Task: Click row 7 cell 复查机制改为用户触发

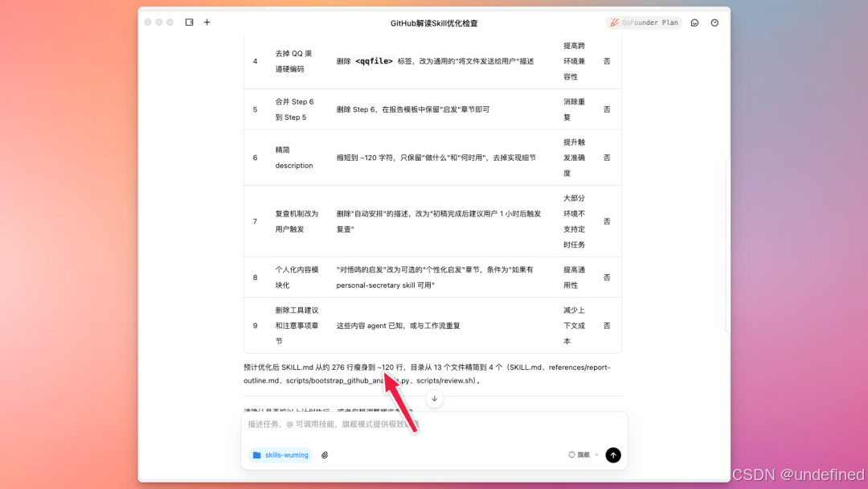Action: (x=297, y=221)
